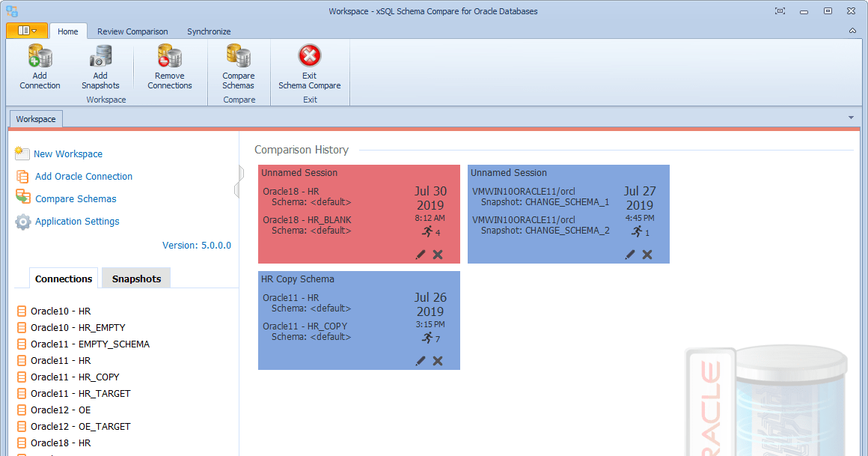Viewport: 868px width, 456px height.
Task: Open the document tab list dropdown arrow
Action: 851,118
